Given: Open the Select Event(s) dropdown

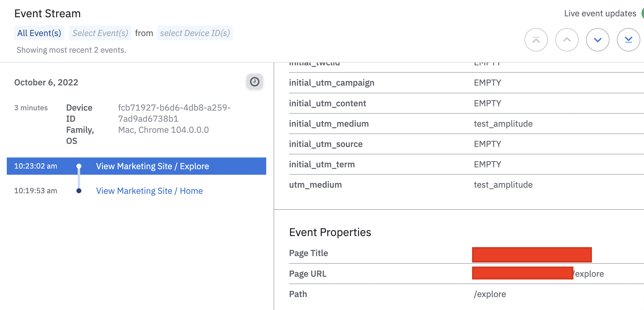Looking at the screenshot, I should (100, 33).
